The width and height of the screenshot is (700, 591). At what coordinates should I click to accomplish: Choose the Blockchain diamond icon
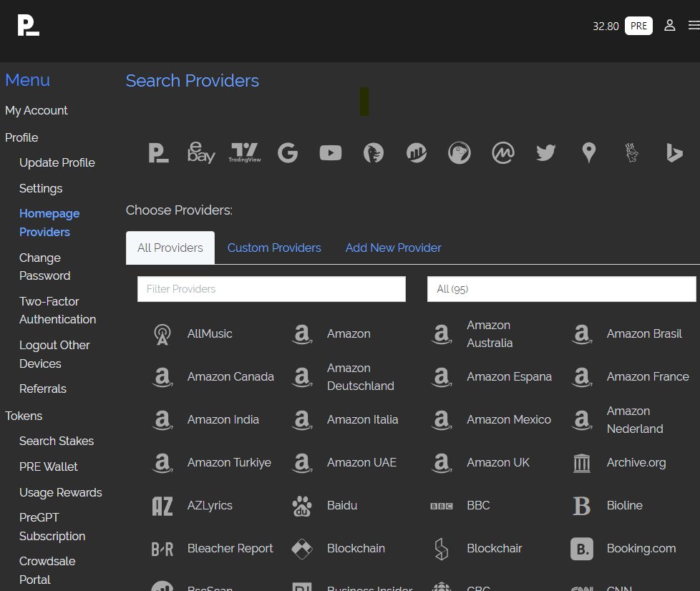click(302, 549)
